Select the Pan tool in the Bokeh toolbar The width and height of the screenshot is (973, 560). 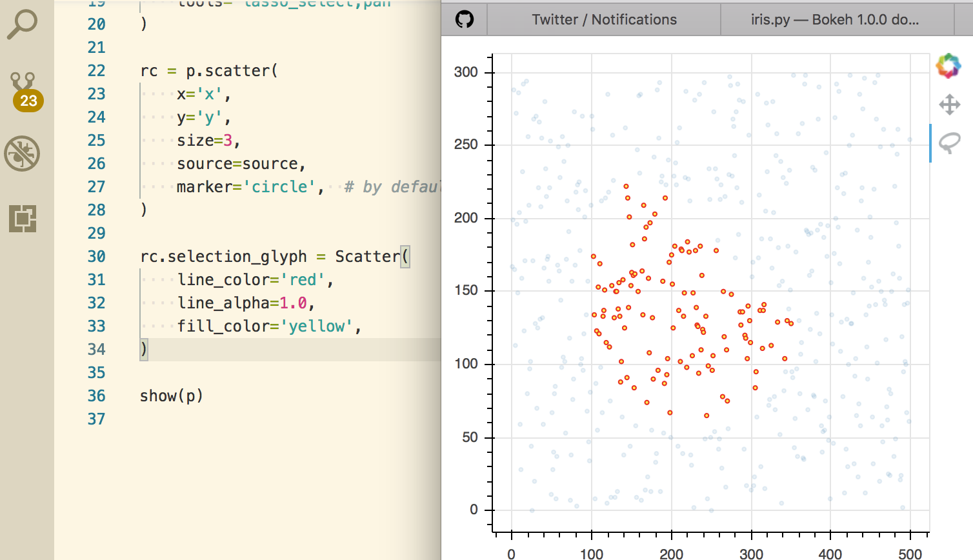pyautogui.click(x=949, y=104)
